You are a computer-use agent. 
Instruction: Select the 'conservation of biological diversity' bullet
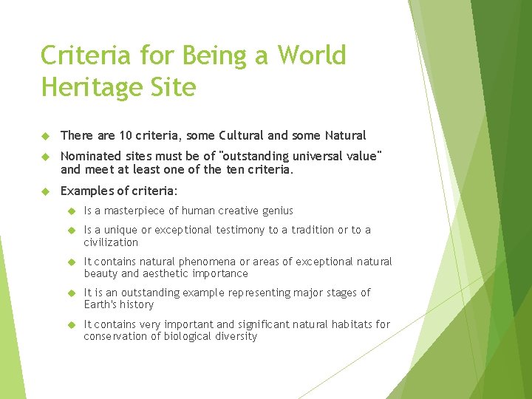click(x=237, y=330)
